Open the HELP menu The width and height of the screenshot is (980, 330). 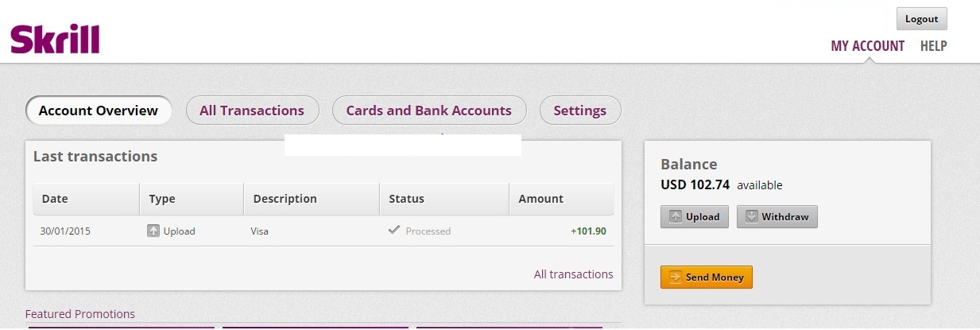(933, 46)
